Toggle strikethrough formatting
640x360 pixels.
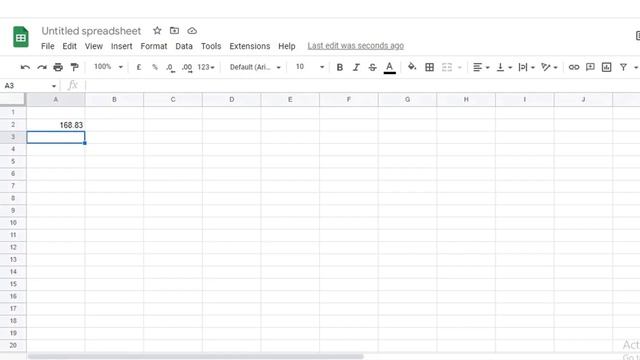pos(372,67)
